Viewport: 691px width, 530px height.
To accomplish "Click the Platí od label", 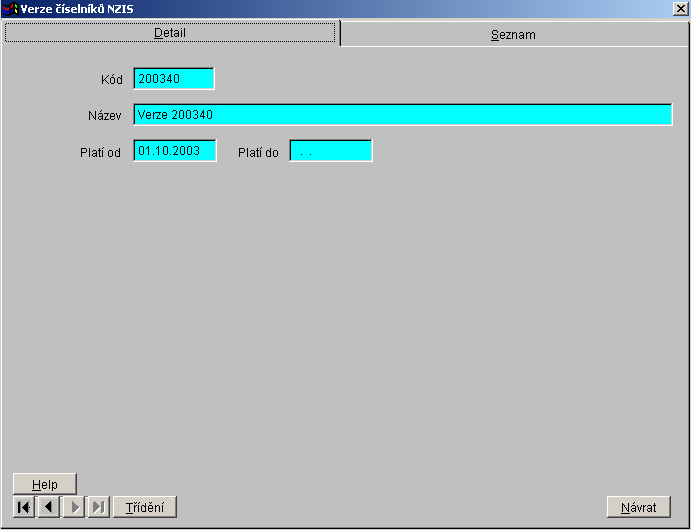I will click(101, 153).
